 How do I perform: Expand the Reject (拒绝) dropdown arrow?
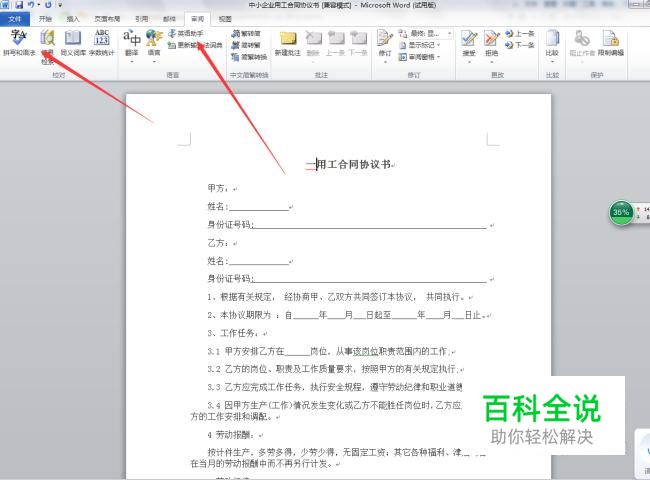point(492,61)
